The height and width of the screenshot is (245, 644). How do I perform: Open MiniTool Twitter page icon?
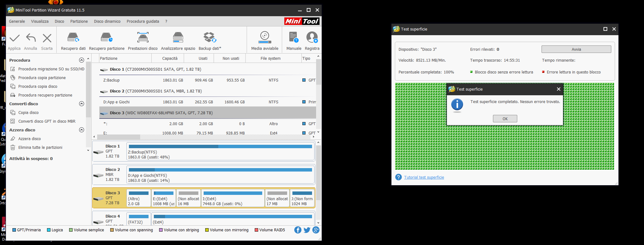307,230
